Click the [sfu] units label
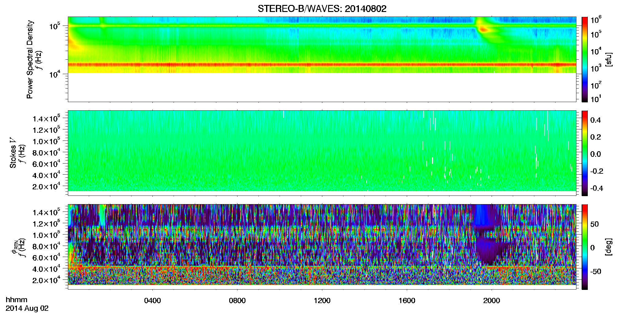The height and width of the screenshot is (332, 644). (609, 60)
